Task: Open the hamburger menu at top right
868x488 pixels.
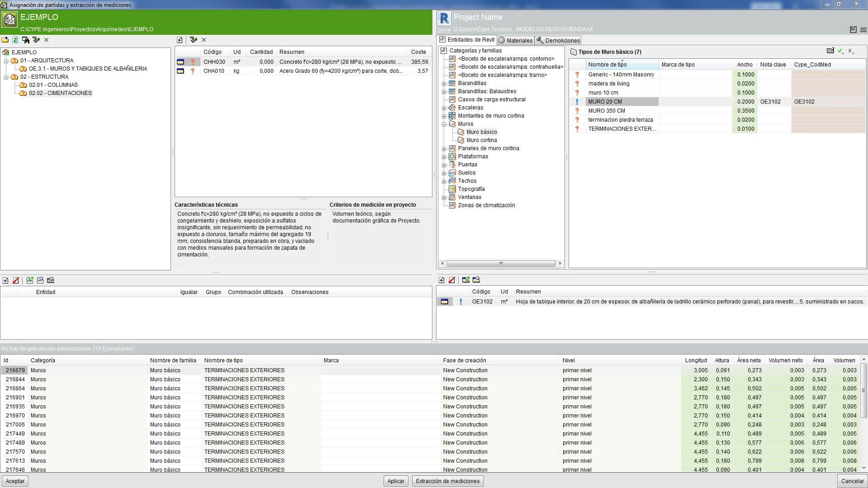Action: coord(863,30)
